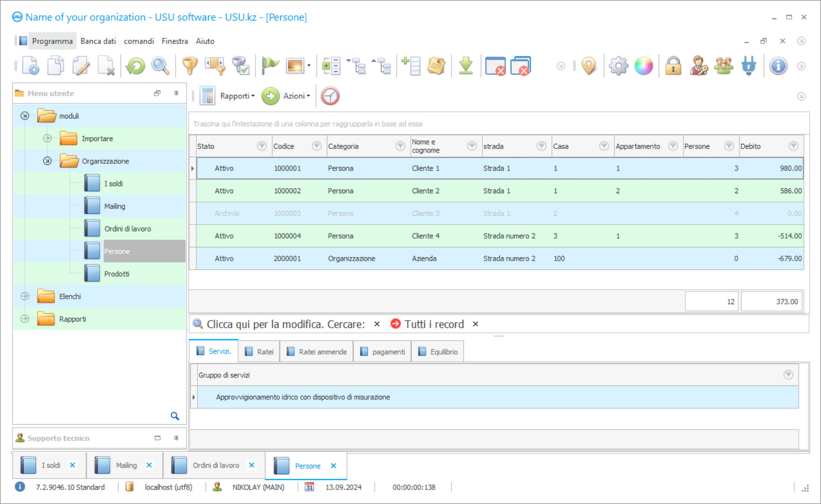This screenshot has width=821, height=504.
Task: Open the Aiuto menu
Action: pyautogui.click(x=205, y=41)
